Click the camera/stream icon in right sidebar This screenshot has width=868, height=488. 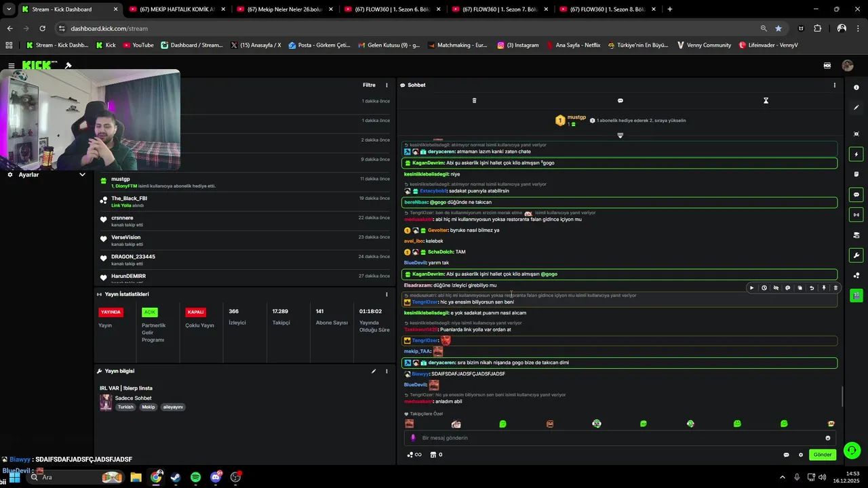coord(856,235)
